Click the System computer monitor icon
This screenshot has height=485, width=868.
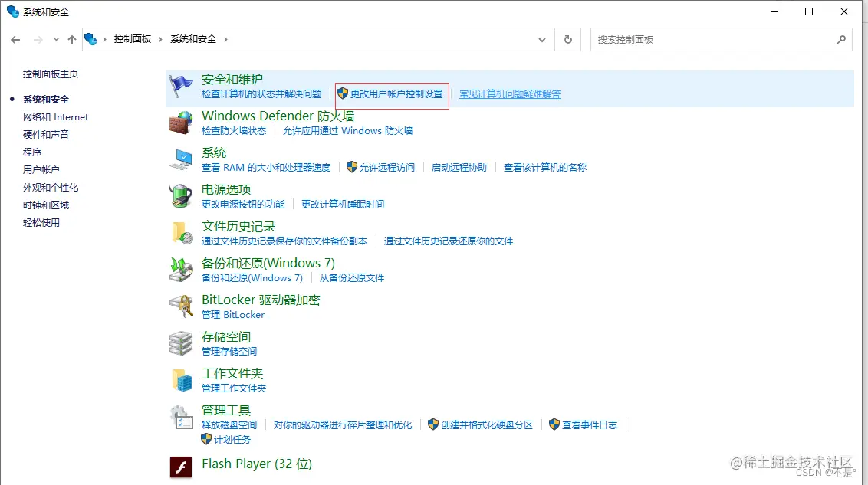pos(180,159)
